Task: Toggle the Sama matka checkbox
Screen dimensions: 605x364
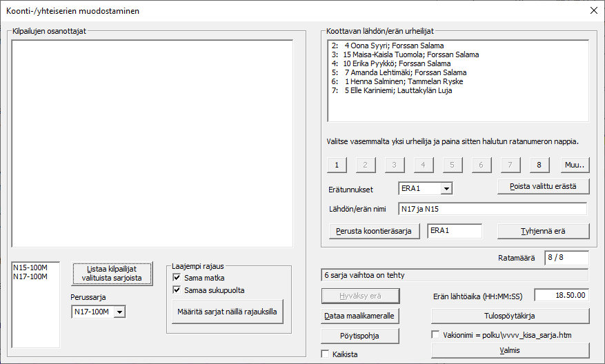Action: (178, 277)
